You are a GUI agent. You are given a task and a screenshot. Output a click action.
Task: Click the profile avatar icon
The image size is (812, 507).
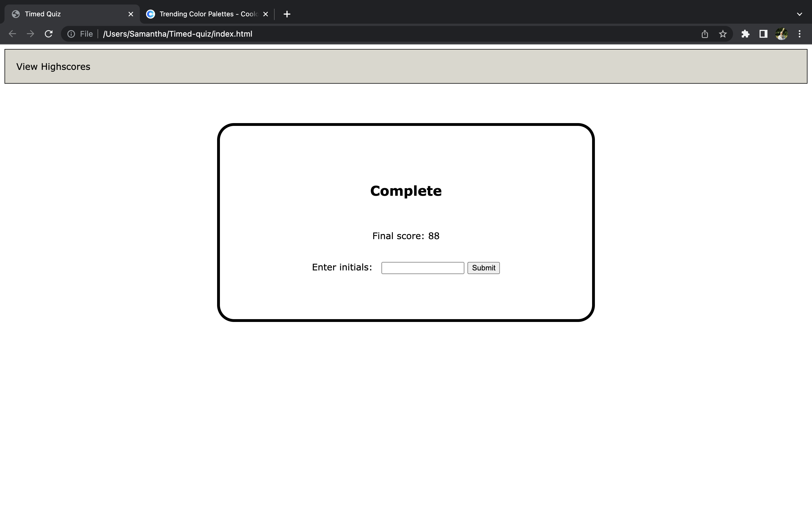tap(782, 34)
